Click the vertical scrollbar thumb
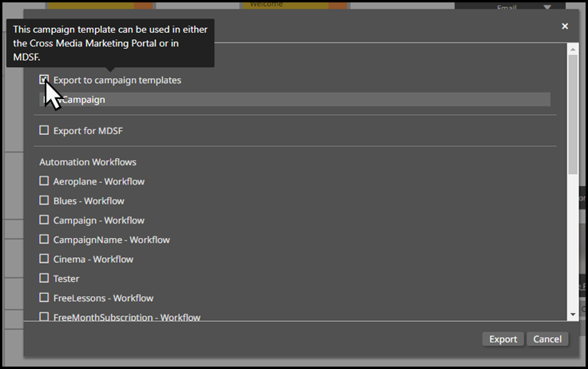 572,112
